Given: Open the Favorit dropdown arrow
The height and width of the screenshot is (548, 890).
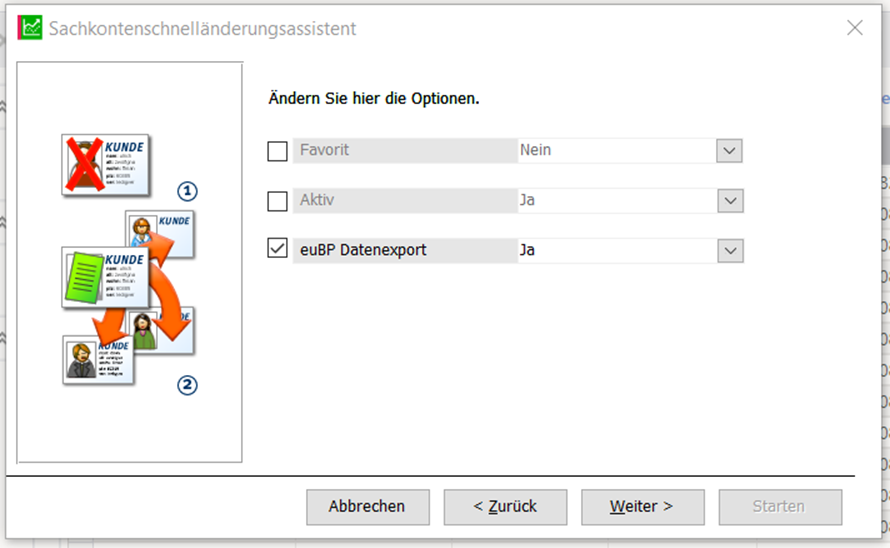Looking at the screenshot, I should pos(729,151).
